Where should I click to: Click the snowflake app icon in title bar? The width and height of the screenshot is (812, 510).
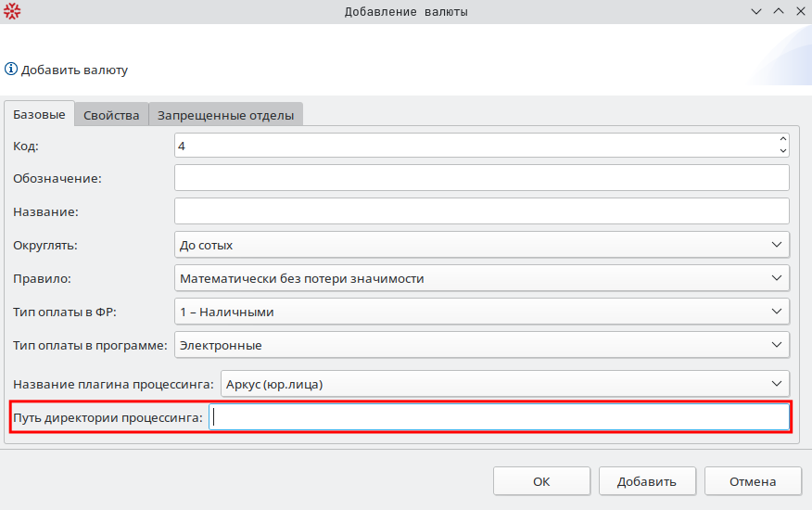[x=12, y=12]
